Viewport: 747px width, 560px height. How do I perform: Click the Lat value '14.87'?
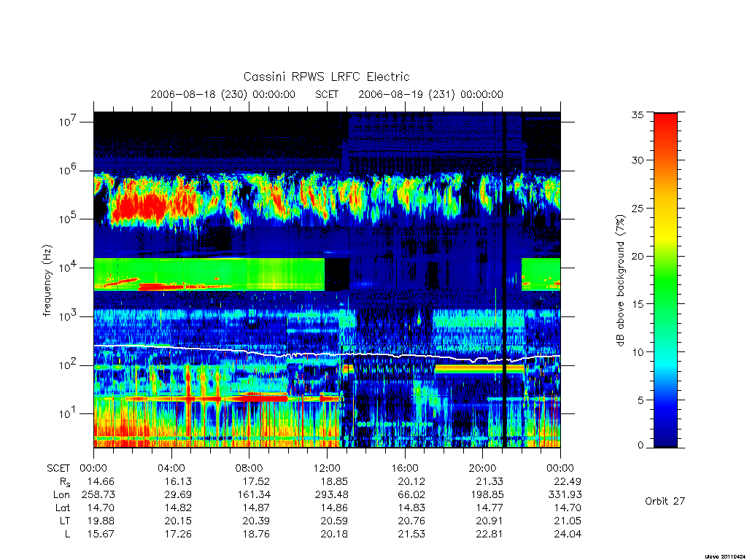pos(256,508)
